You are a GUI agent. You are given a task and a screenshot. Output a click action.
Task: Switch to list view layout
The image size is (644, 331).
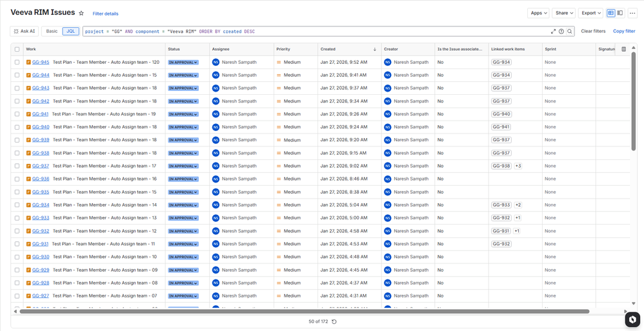coord(611,13)
